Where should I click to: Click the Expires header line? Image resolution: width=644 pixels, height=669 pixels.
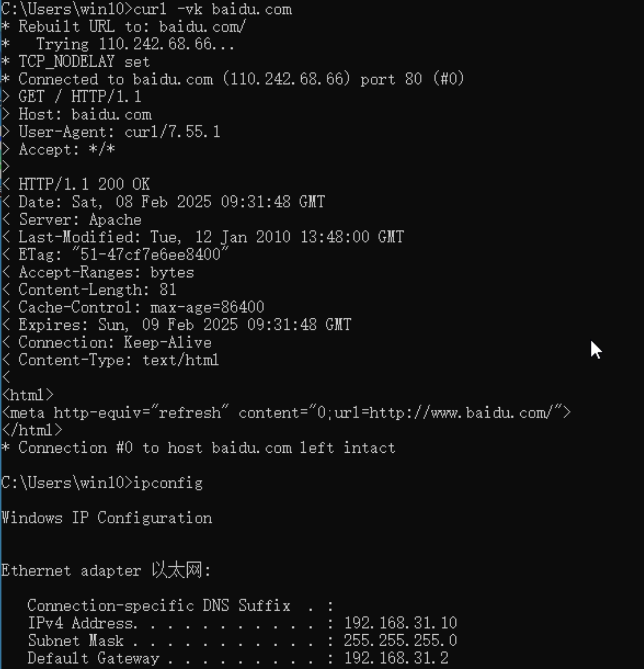click(x=184, y=325)
